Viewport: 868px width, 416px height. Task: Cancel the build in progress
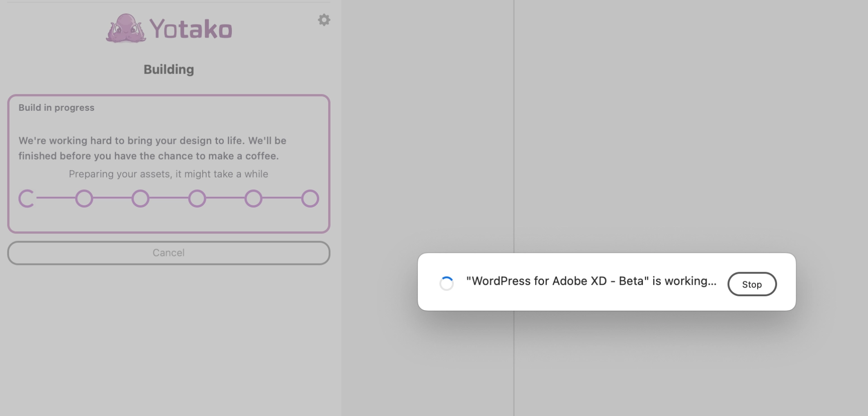tap(169, 253)
